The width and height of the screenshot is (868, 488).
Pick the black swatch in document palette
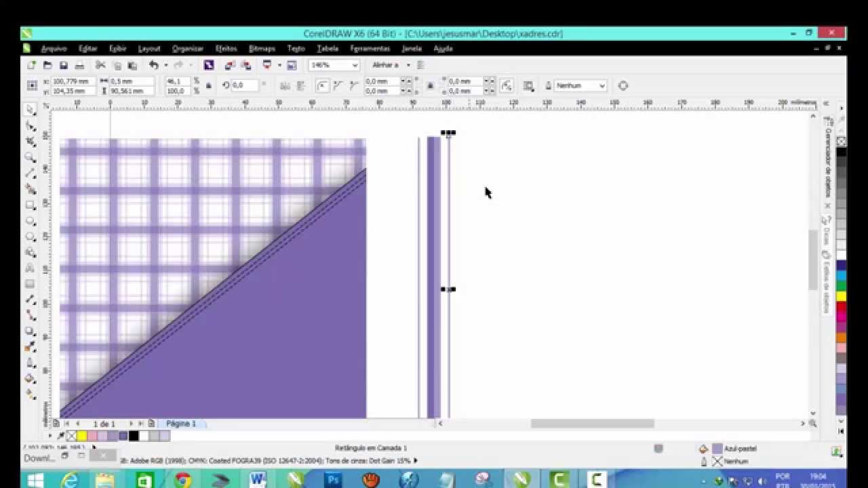point(134,436)
